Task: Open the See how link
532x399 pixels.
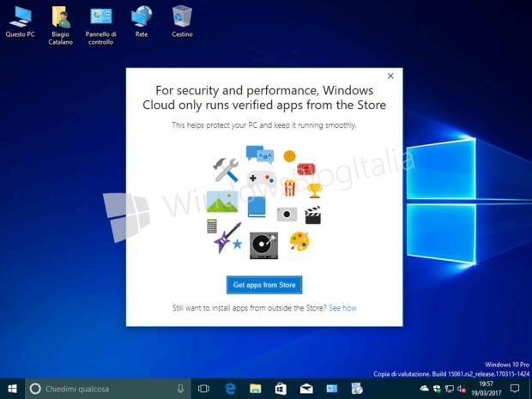Action: point(342,308)
